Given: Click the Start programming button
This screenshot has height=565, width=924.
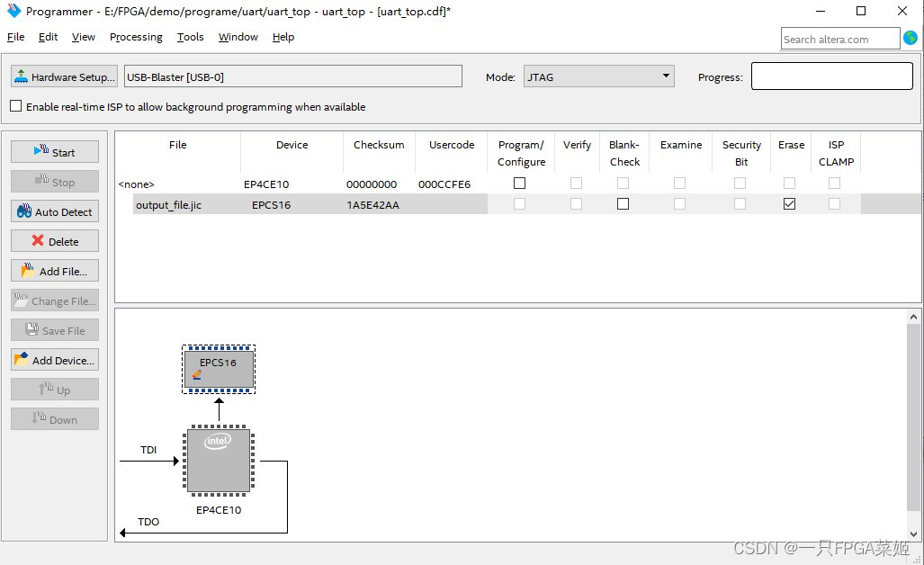Looking at the screenshot, I should pyautogui.click(x=55, y=152).
